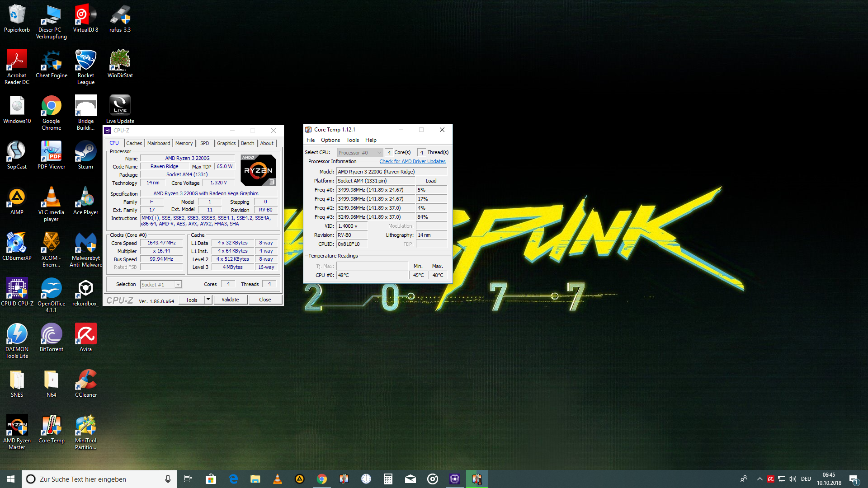Open Microsoft Edge from the taskbar

point(233,479)
